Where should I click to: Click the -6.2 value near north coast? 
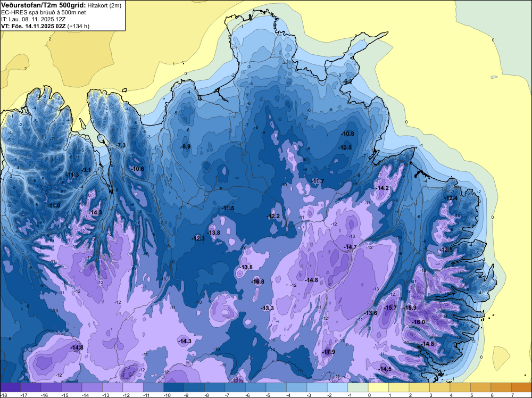(x=348, y=82)
